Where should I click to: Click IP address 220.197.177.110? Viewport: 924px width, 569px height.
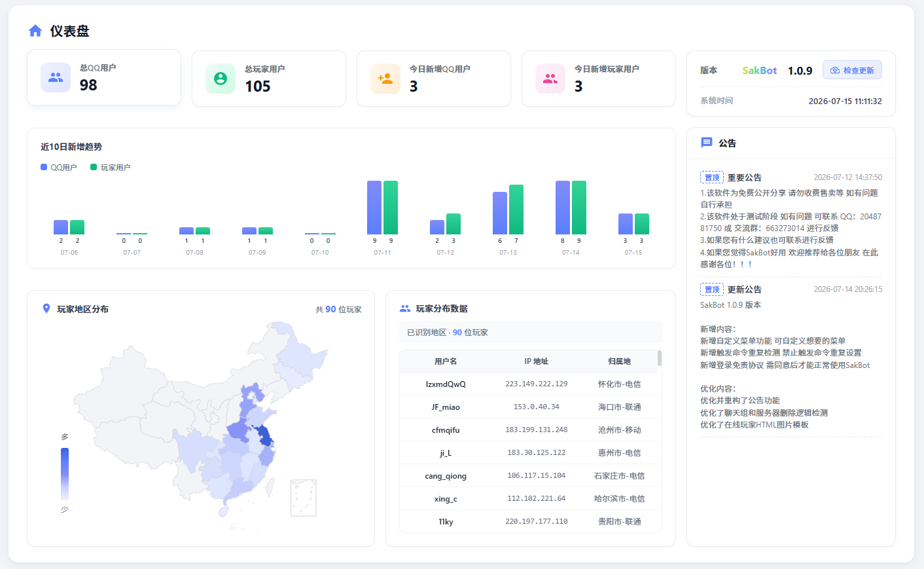pyautogui.click(x=537, y=522)
